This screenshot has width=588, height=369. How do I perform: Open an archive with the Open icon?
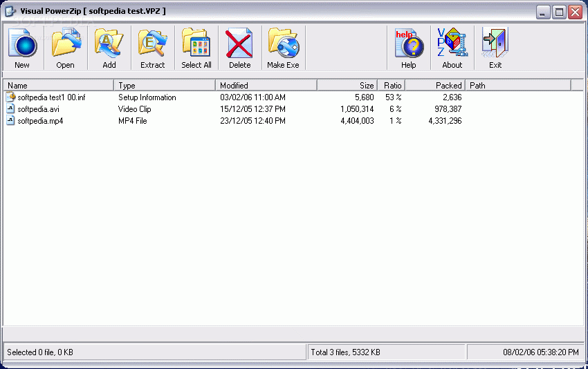coord(66,44)
